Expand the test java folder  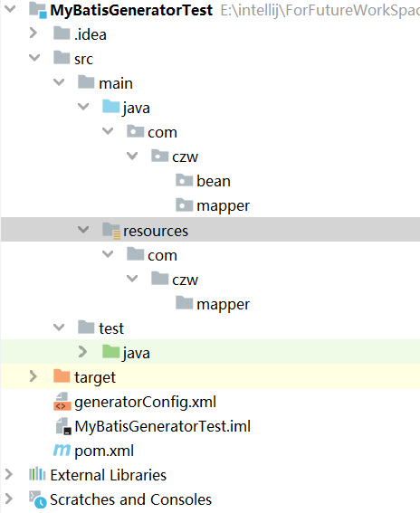pyautogui.click(x=82, y=352)
